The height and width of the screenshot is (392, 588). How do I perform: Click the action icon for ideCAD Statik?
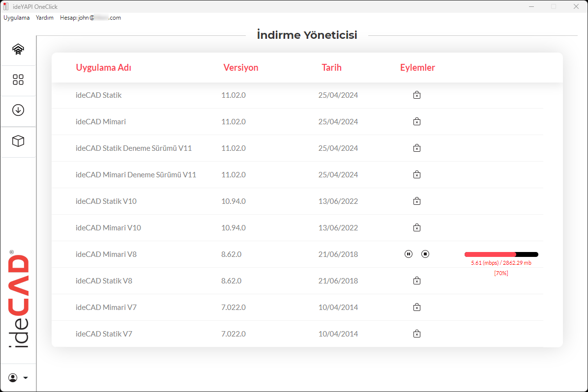click(x=416, y=95)
